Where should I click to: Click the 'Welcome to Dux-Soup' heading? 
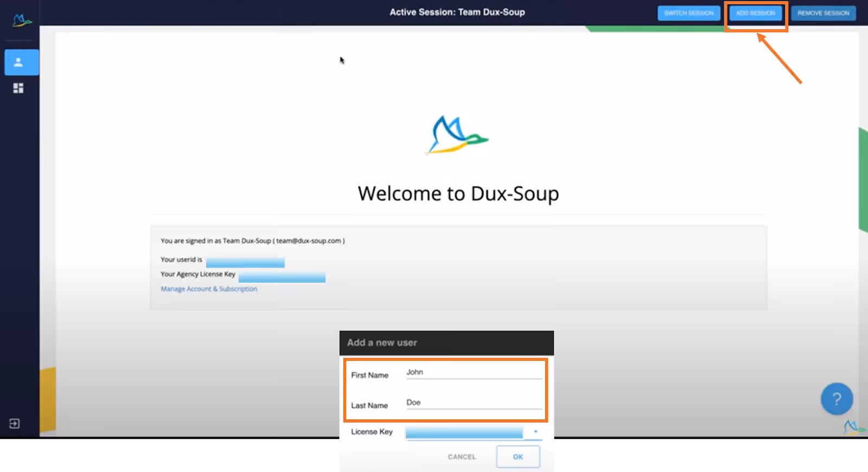point(458,194)
